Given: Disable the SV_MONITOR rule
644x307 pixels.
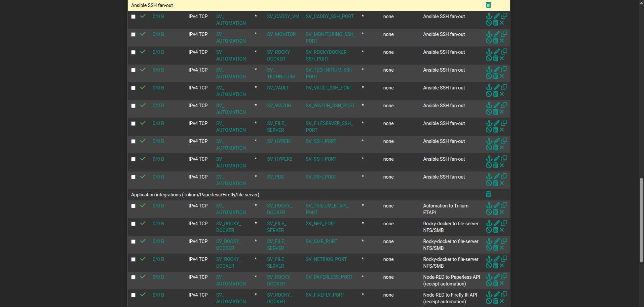Looking at the screenshot, I should coord(489,41).
